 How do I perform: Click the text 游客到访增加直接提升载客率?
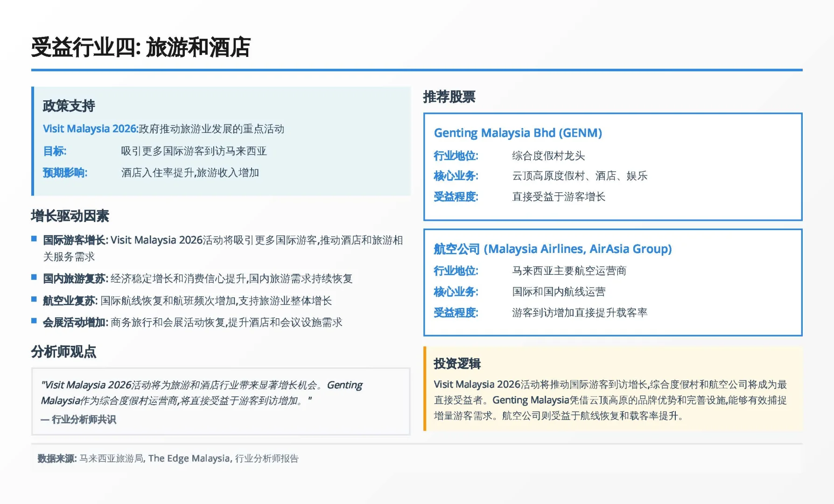coord(580,313)
